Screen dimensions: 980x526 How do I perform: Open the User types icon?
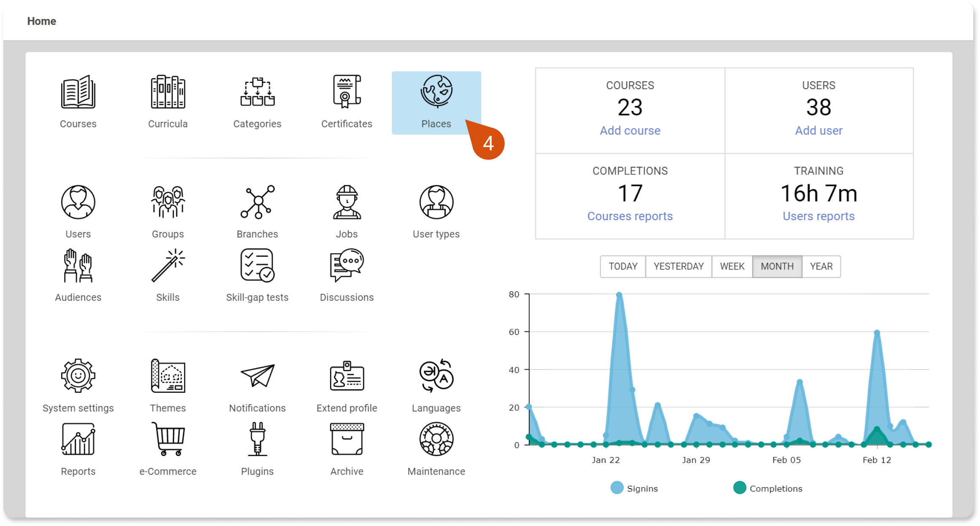pyautogui.click(x=436, y=202)
